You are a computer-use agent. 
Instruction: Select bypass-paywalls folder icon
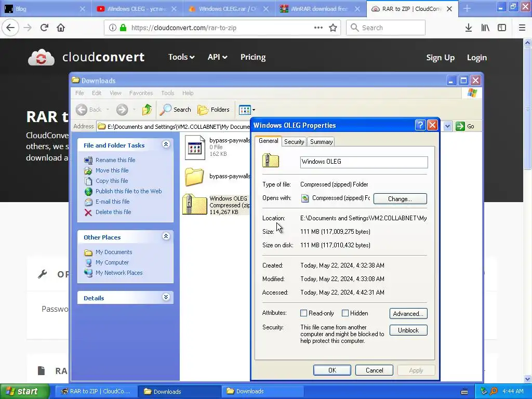tap(194, 177)
